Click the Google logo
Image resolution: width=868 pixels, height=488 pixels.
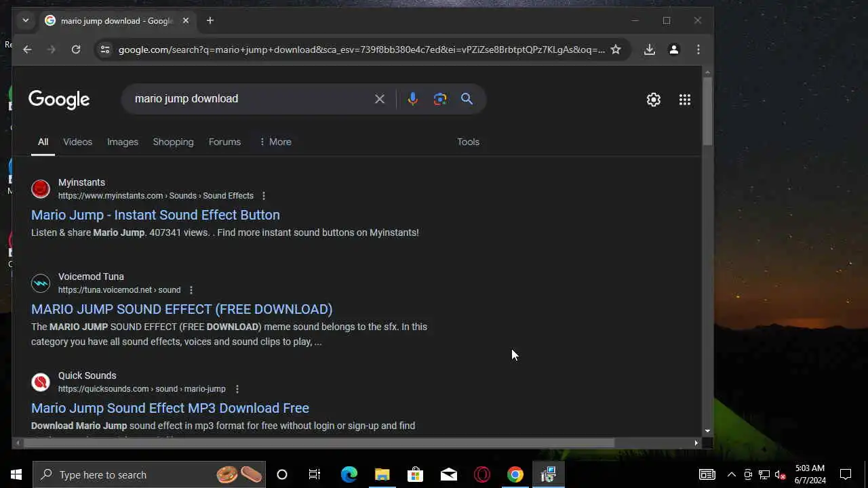tap(59, 100)
